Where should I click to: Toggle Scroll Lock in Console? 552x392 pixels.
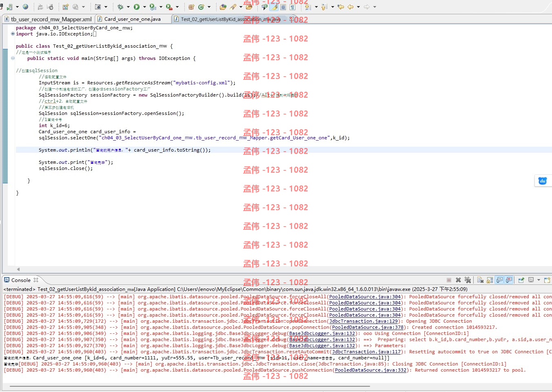490,280
